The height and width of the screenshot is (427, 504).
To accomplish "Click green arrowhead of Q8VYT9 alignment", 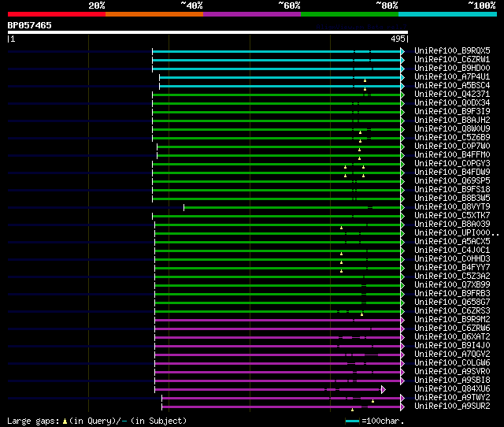I will point(402,208).
